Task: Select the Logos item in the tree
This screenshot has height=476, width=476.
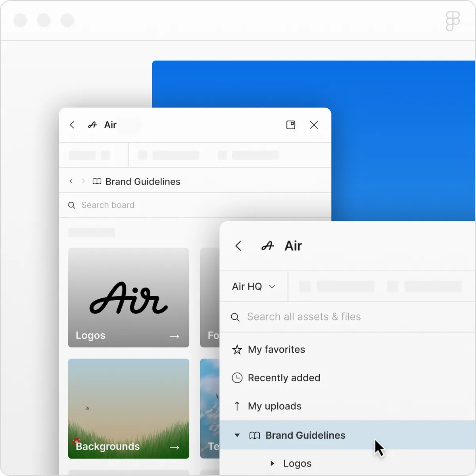Action: 297,463
